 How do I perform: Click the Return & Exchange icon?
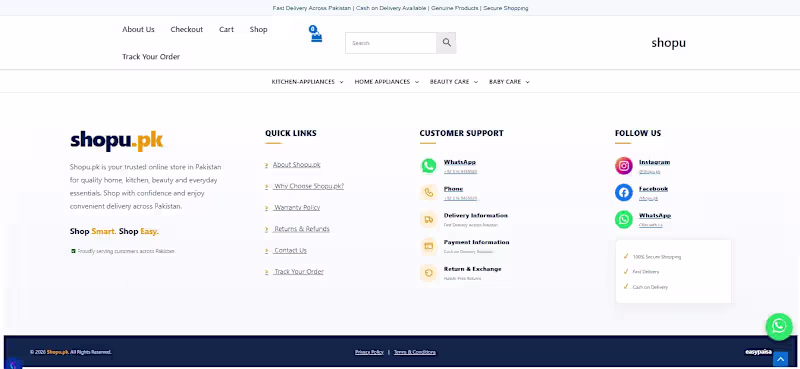point(429,273)
